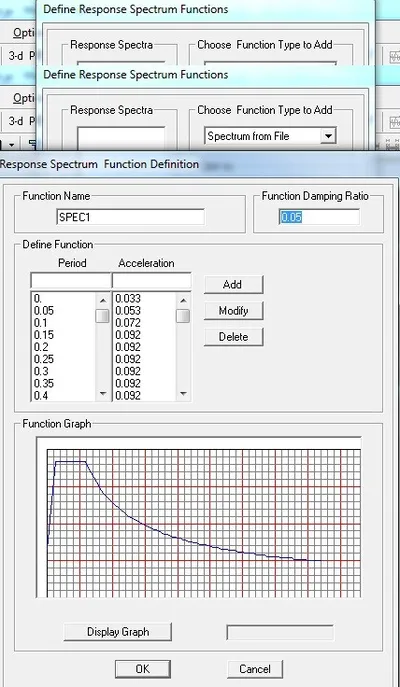Viewport: 400px width, 687px height.
Task: Click Acceleration list scrollbar thumb
Action: (183, 316)
